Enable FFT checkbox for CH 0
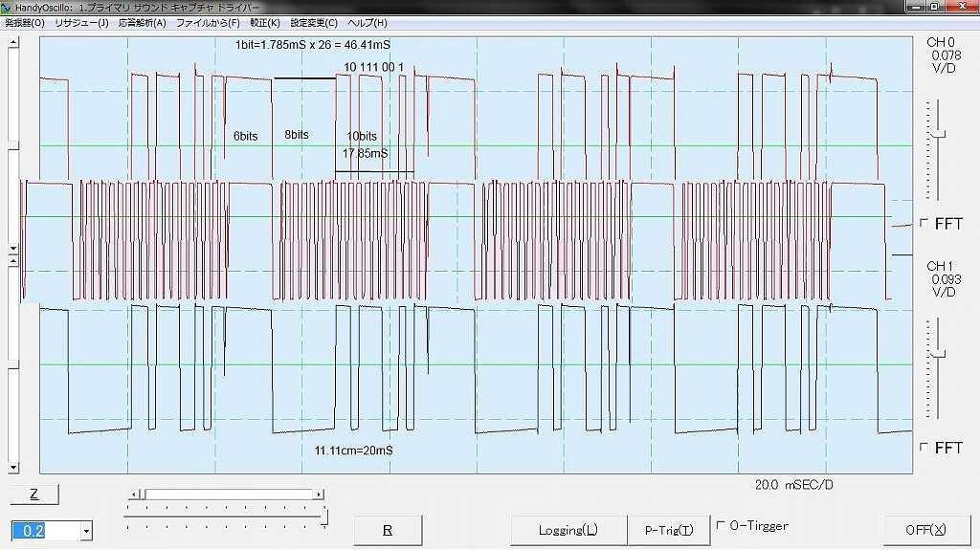The height and width of the screenshot is (550, 980). point(924,224)
